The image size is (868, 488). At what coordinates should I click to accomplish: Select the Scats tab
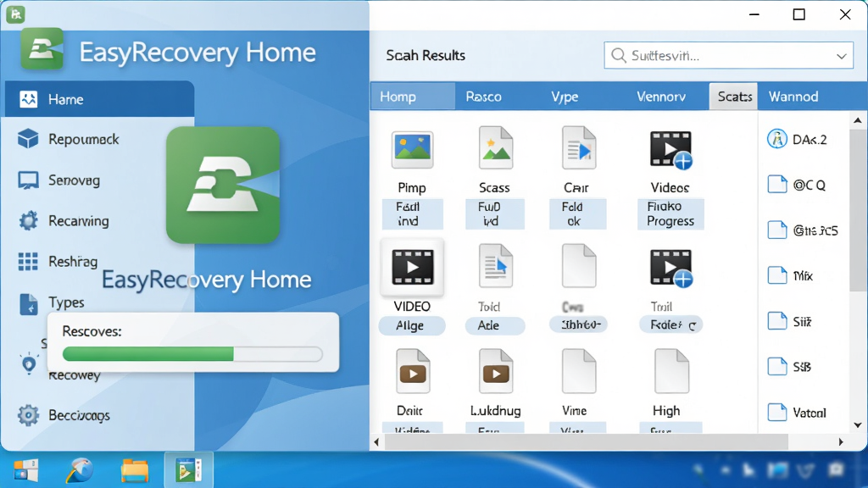tap(734, 97)
